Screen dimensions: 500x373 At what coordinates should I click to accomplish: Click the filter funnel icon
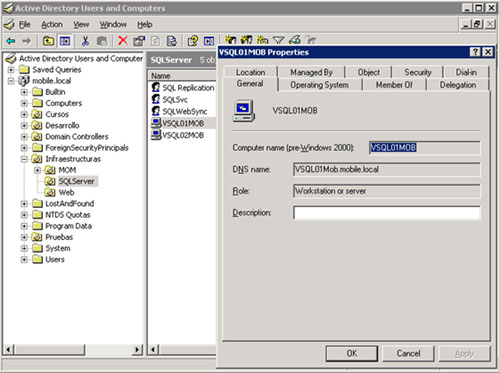pyautogui.click(x=279, y=40)
